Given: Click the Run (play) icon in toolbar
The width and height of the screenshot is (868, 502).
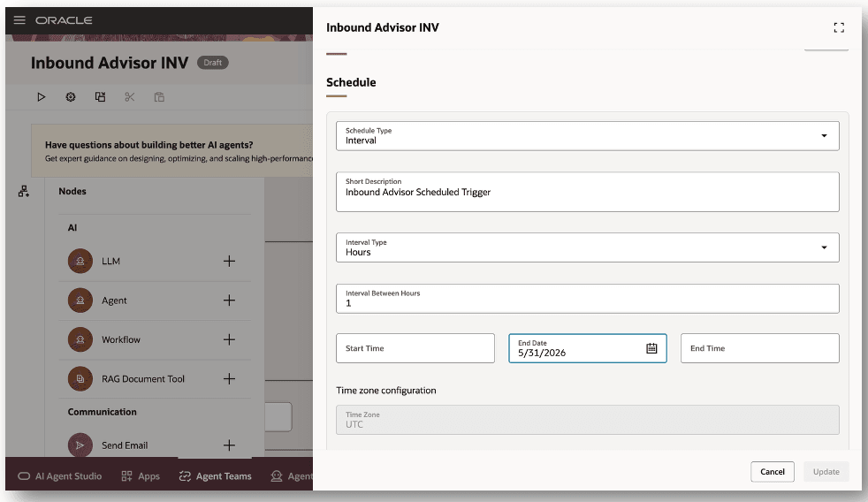Looking at the screenshot, I should pyautogui.click(x=41, y=97).
